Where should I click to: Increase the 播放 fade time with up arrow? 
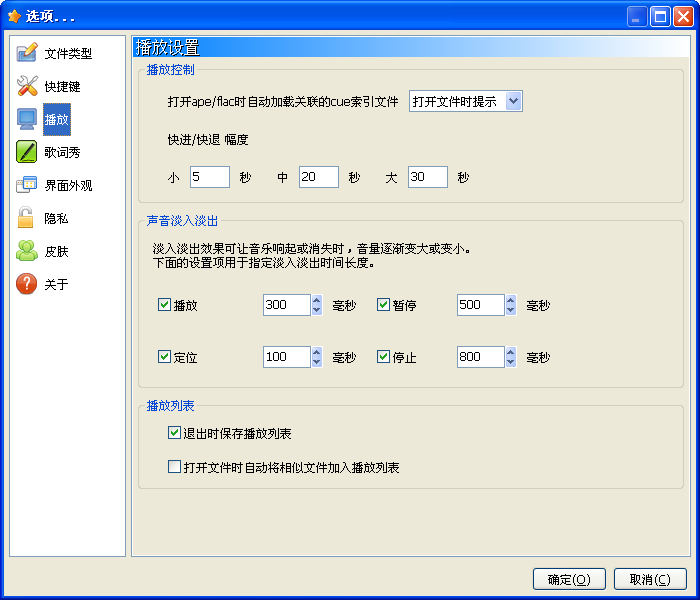[x=317, y=300]
